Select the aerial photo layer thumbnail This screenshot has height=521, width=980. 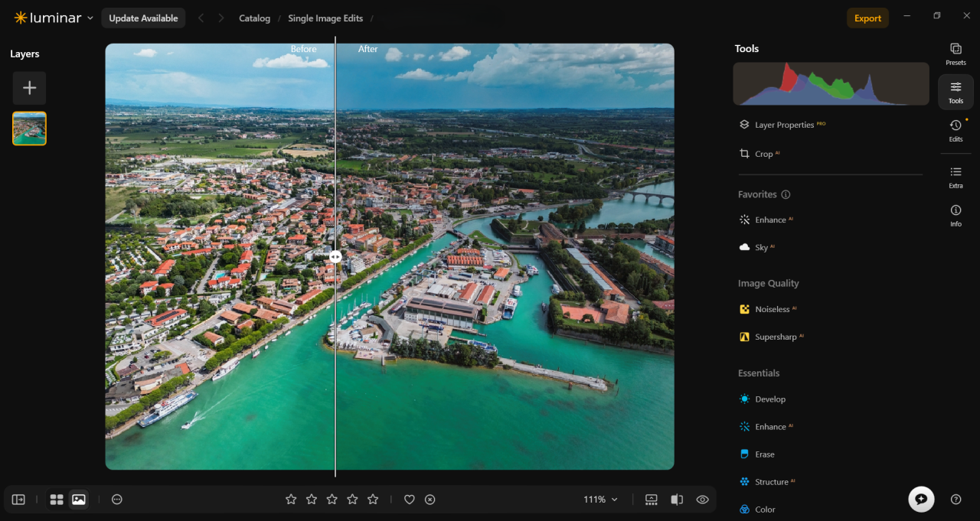pyautogui.click(x=29, y=129)
